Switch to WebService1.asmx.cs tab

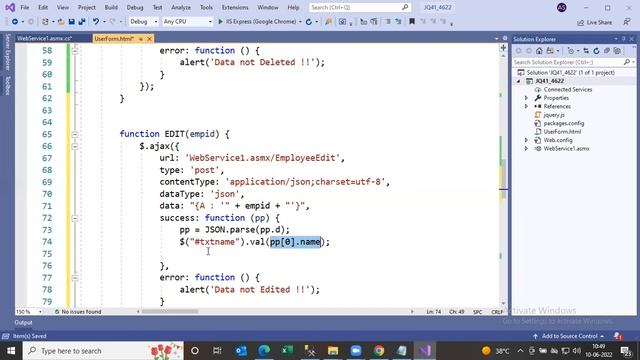pyautogui.click(x=44, y=38)
